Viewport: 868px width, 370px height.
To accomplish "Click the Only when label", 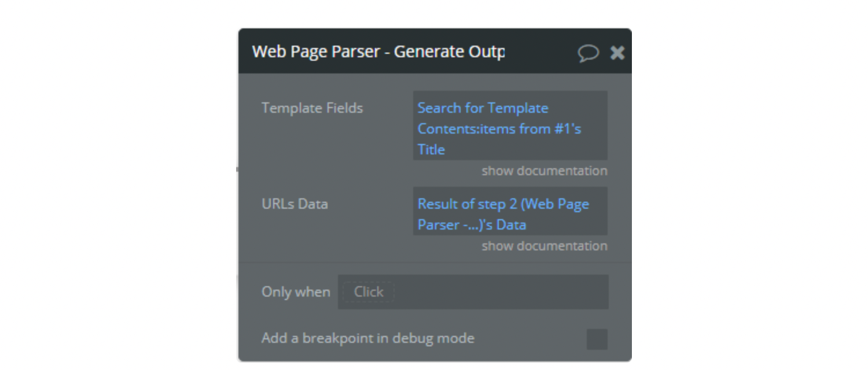I will (296, 292).
